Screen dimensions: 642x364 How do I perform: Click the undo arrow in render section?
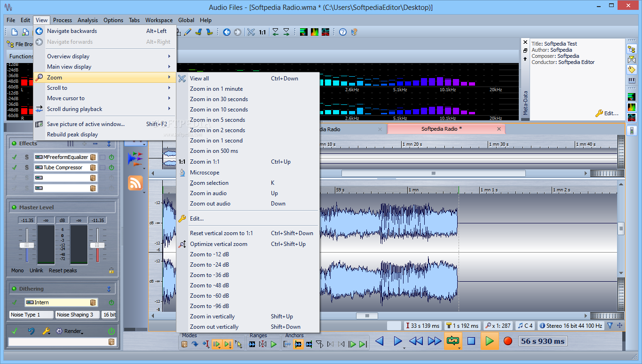coord(31,331)
